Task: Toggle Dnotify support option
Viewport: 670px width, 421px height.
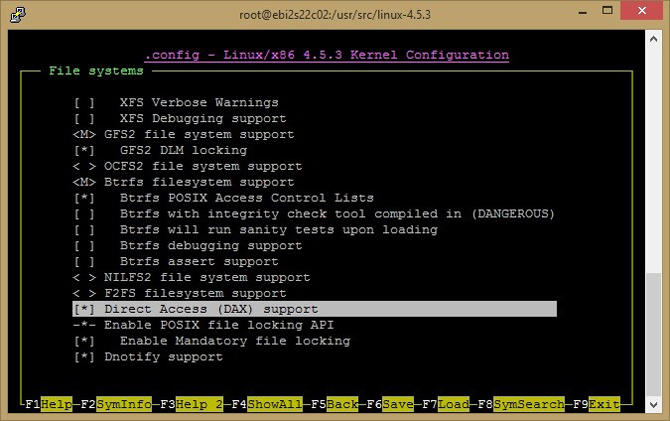Action: (x=148, y=357)
